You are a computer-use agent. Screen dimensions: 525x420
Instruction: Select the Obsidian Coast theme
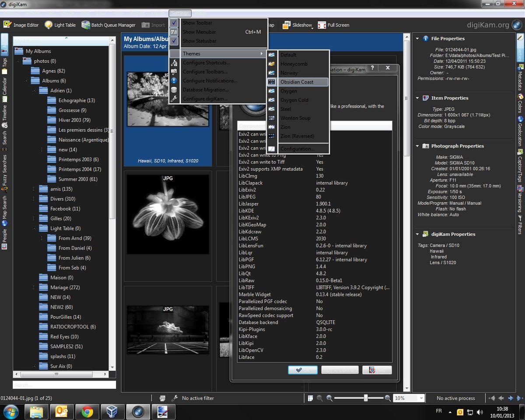(297, 82)
